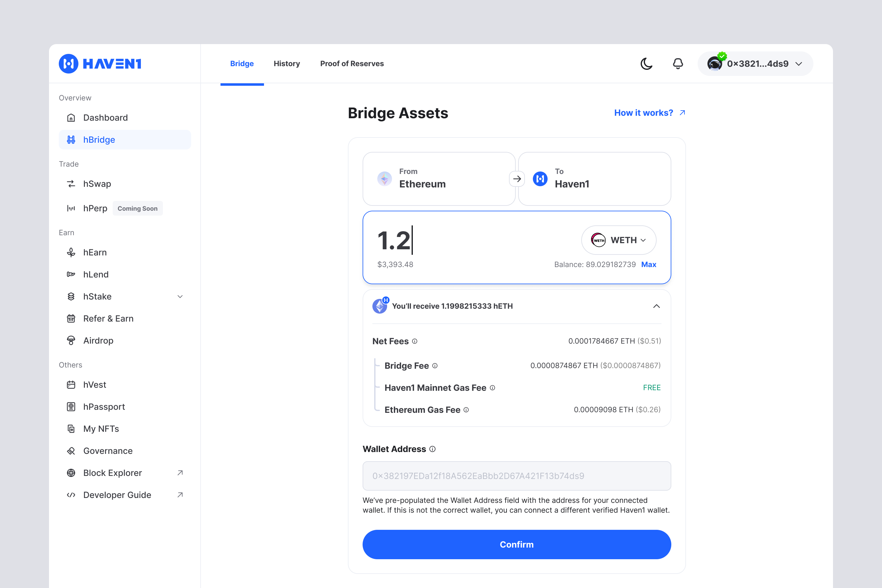Switch to the History tab

[x=287, y=64]
